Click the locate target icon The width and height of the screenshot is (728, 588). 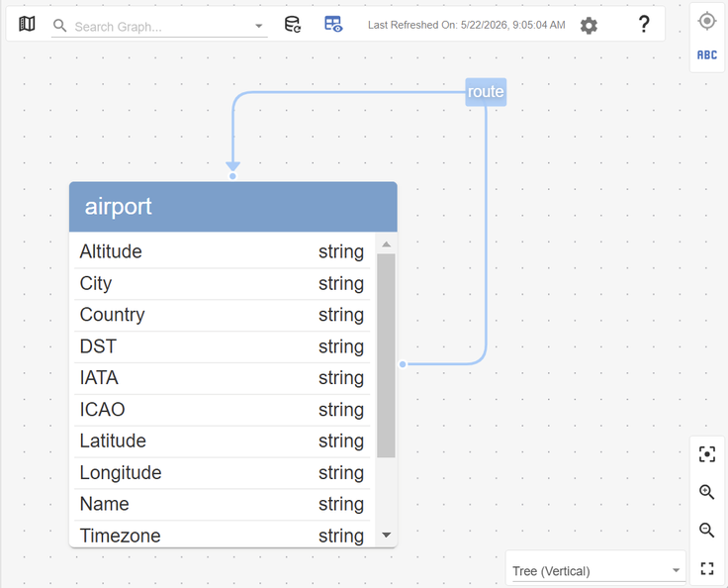pos(707,21)
